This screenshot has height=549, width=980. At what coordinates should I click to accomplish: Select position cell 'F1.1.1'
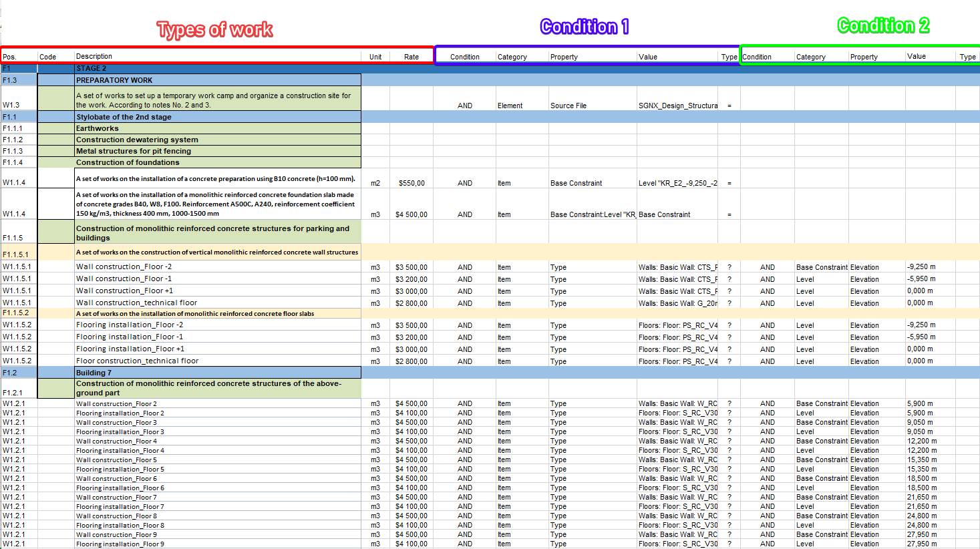click(x=19, y=128)
